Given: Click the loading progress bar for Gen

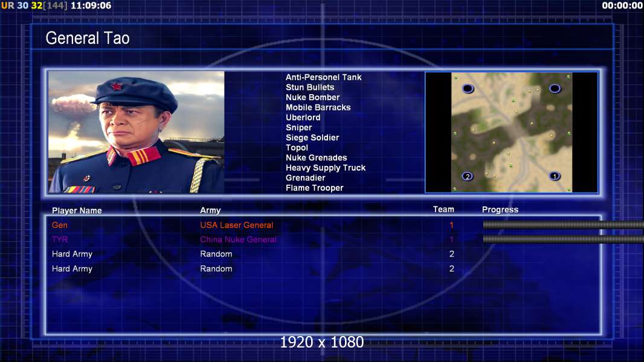Looking at the screenshot, I should point(563,224).
